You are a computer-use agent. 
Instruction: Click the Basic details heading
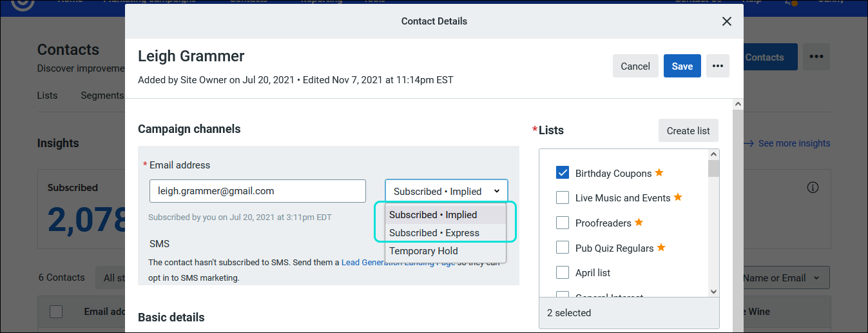(171, 318)
